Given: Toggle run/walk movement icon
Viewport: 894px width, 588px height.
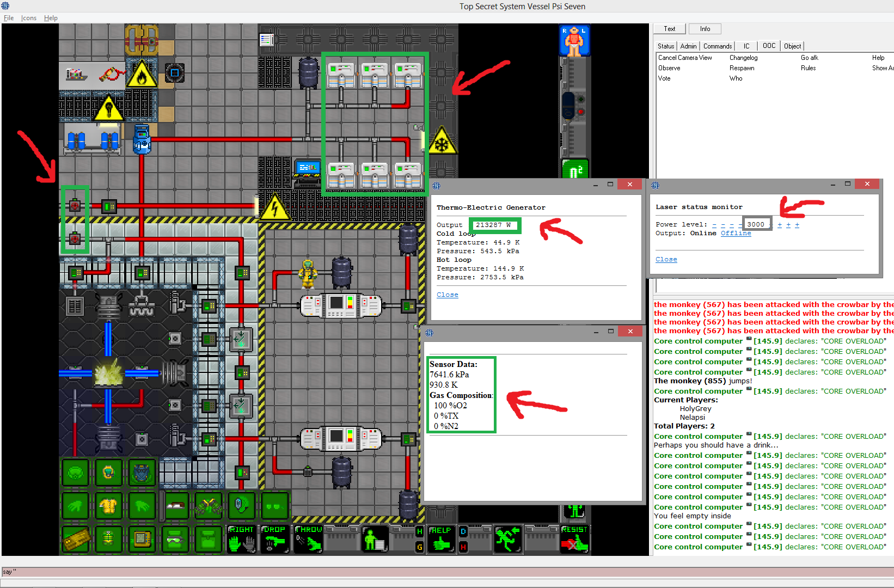Looking at the screenshot, I should click(508, 538).
